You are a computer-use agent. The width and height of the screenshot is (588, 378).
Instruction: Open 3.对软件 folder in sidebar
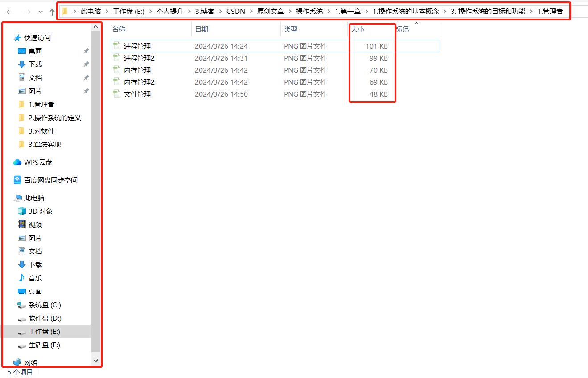pyautogui.click(x=41, y=131)
